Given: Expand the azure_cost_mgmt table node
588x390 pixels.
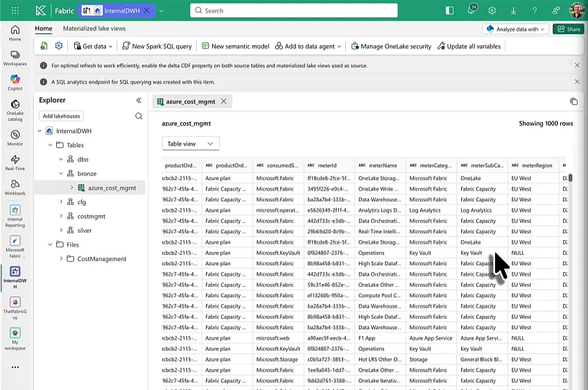Looking at the screenshot, I should pos(71,187).
